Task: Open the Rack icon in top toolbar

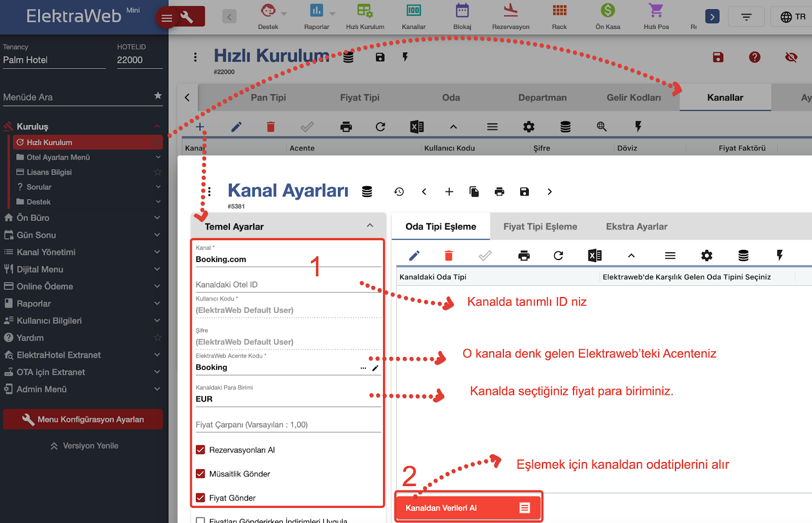Action: 559,11
